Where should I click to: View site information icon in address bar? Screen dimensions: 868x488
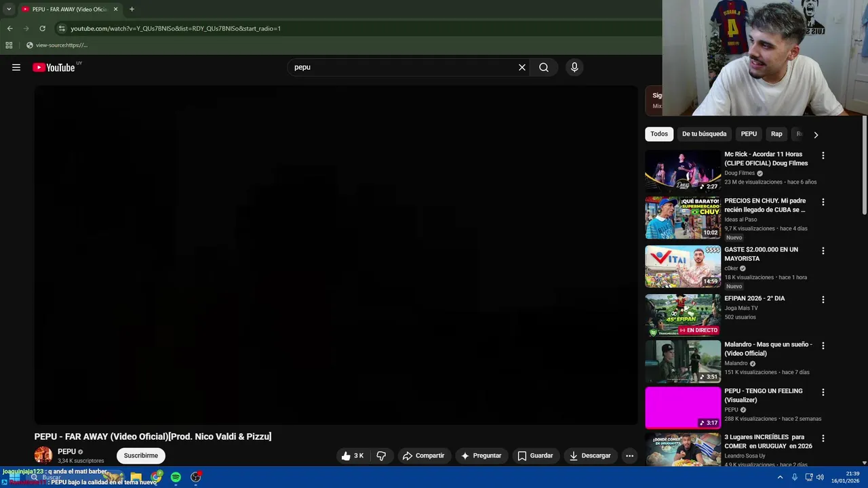(x=62, y=28)
